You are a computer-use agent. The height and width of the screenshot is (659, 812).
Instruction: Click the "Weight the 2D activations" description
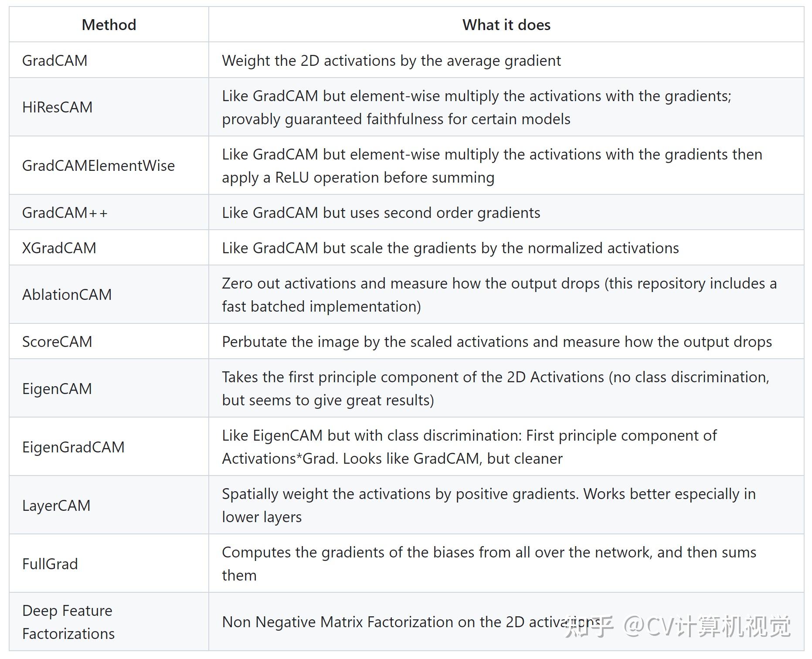click(391, 61)
